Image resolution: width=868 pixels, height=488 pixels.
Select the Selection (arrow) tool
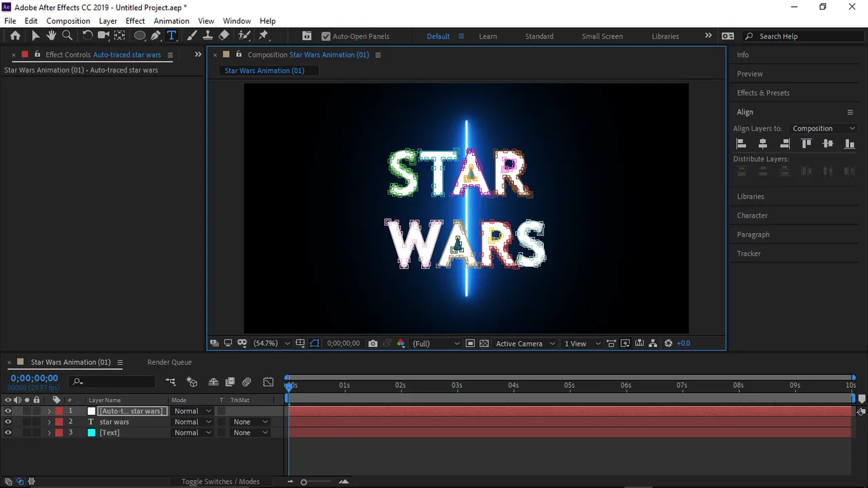tap(35, 36)
